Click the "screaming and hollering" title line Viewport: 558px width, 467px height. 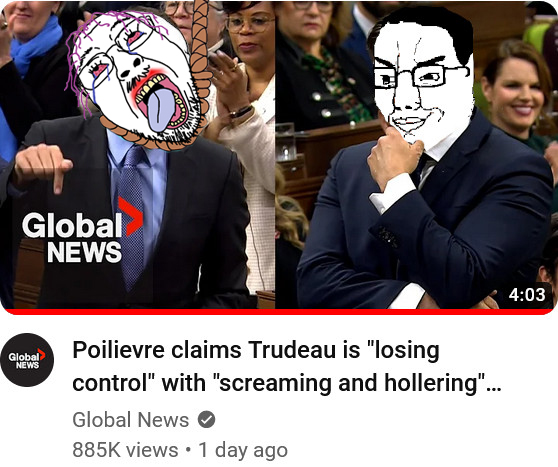point(287,383)
